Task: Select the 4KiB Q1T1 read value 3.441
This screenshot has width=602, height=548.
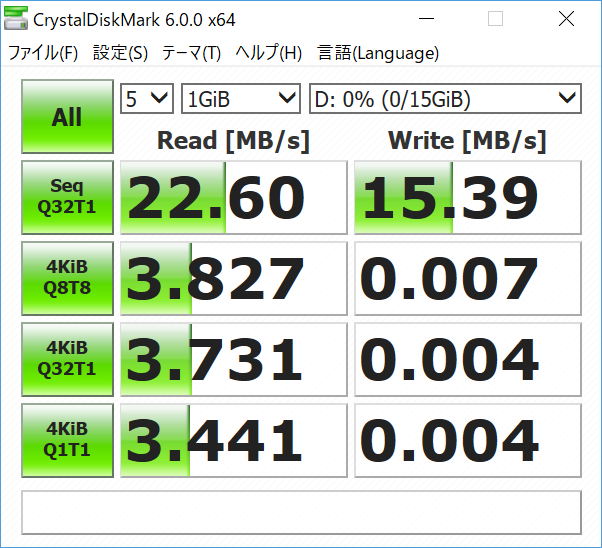Action: [x=233, y=440]
